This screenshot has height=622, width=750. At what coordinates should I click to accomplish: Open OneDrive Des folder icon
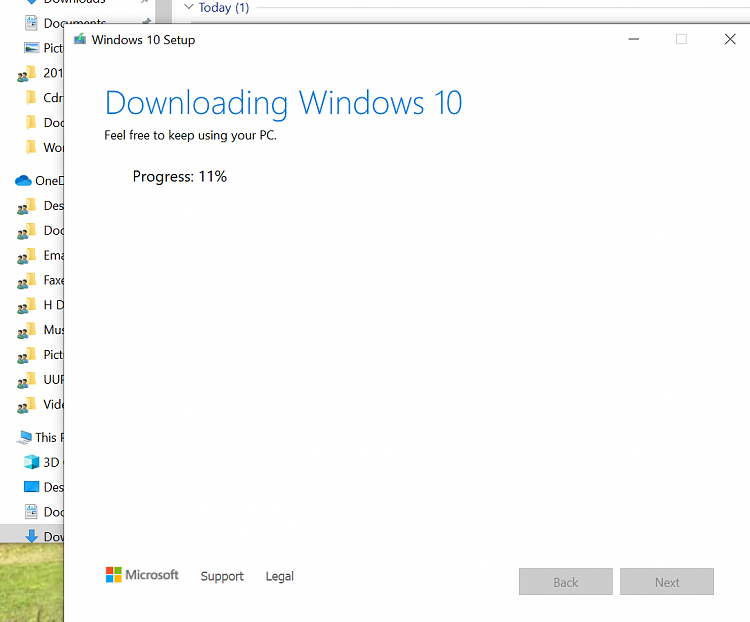coord(27,206)
